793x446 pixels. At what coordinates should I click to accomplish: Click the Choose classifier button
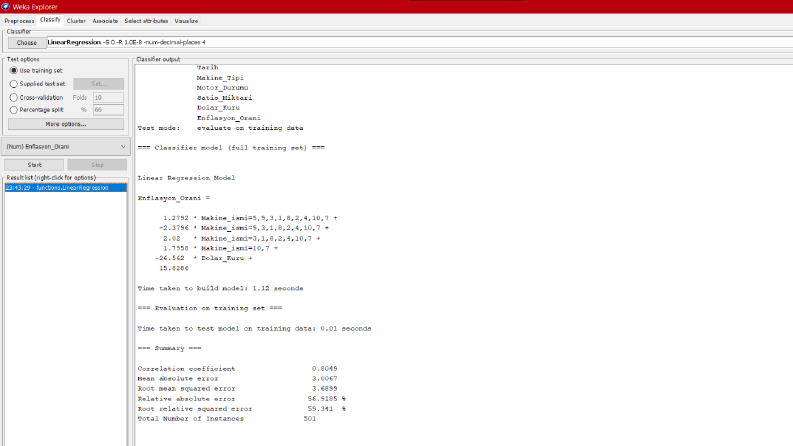click(x=26, y=42)
